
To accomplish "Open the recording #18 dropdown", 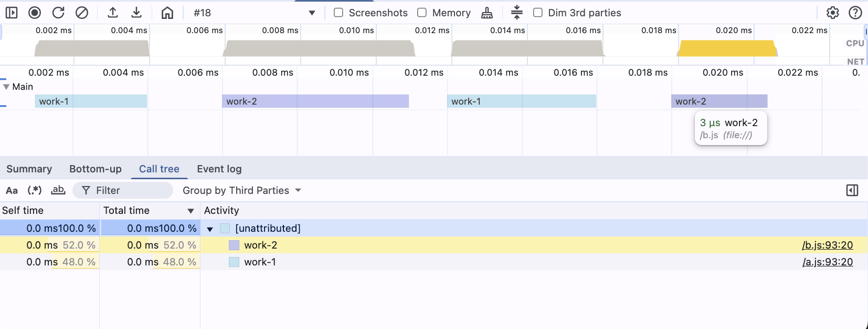I will coord(254,13).
